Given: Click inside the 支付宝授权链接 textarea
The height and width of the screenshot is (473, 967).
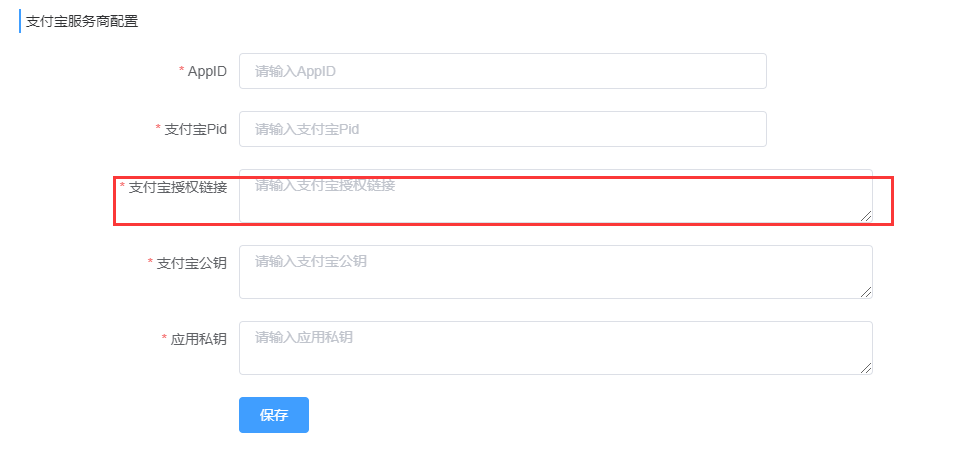Looking at the screenshot, I should tap(555, 196).
